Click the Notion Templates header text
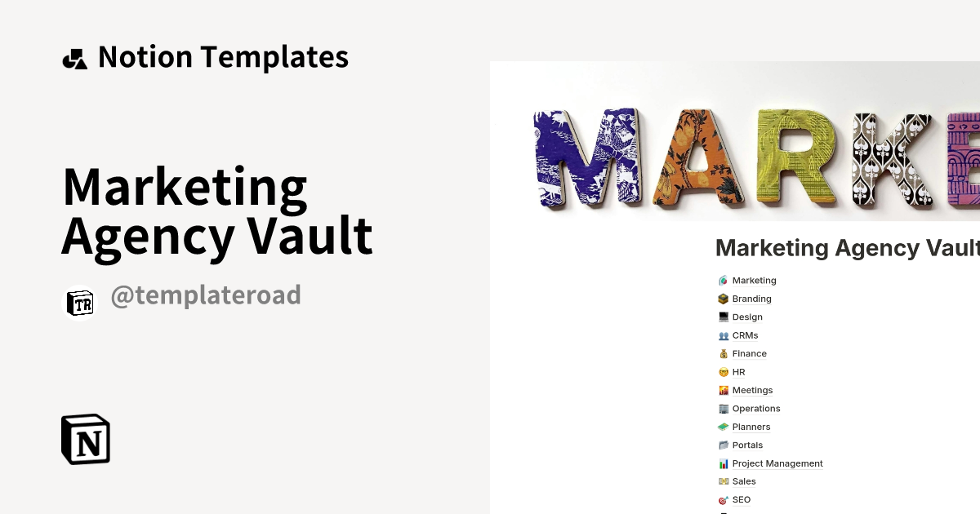 pos(223,56)
